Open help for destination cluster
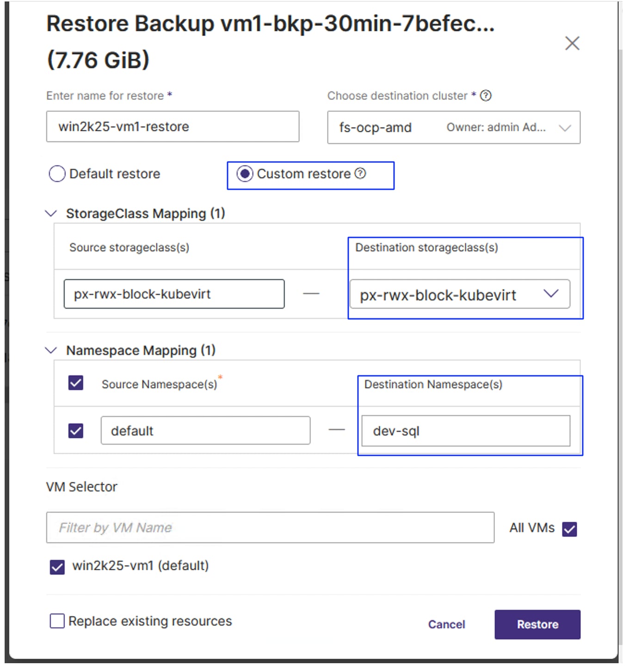 486,95
